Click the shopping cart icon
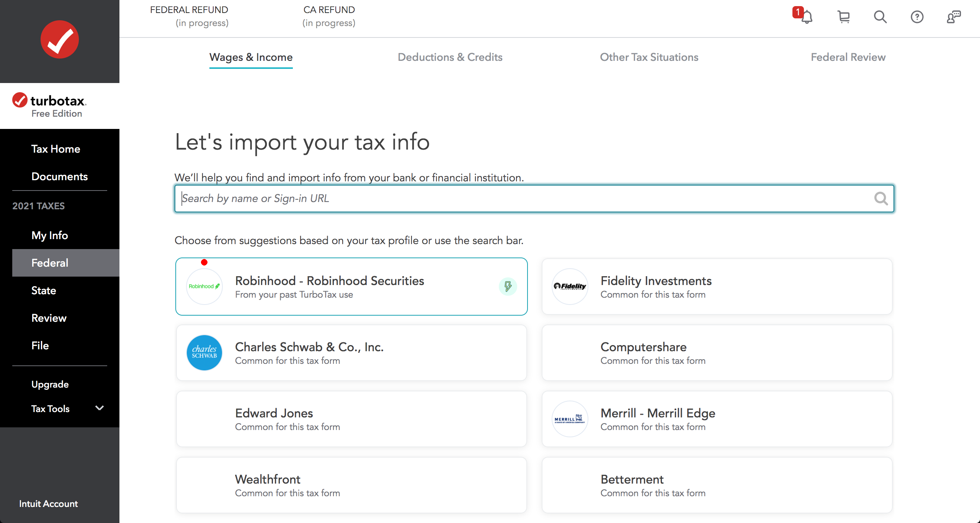Viewport: 980px width, 523px height. [x=843, y=17]
